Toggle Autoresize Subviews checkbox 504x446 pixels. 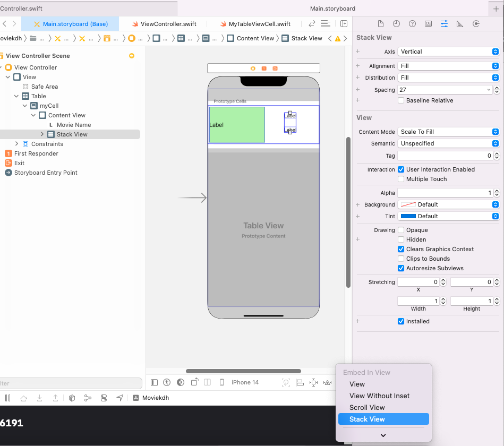[401, 268]
